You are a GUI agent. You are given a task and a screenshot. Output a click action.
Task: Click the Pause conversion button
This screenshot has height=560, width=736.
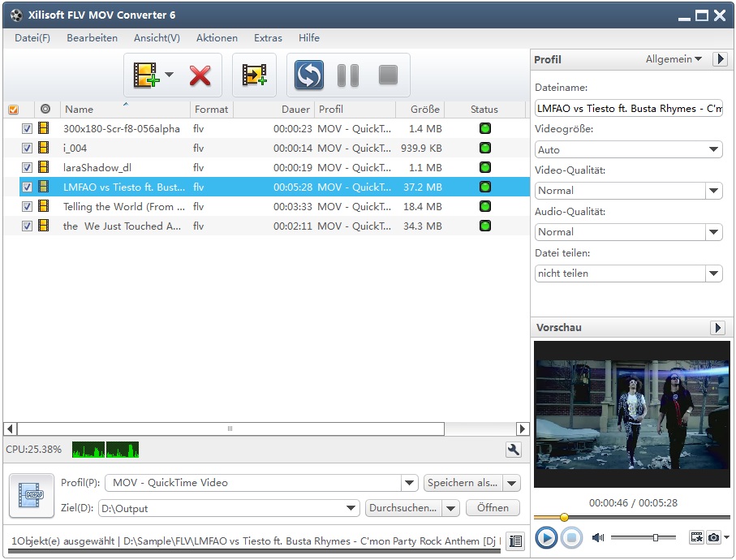pos(348,75)
